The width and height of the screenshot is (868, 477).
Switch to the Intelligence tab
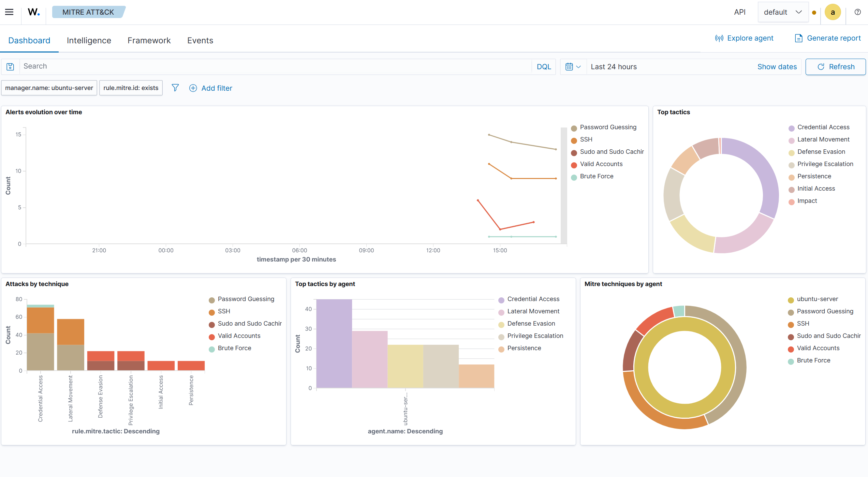[x=89, y=41]
